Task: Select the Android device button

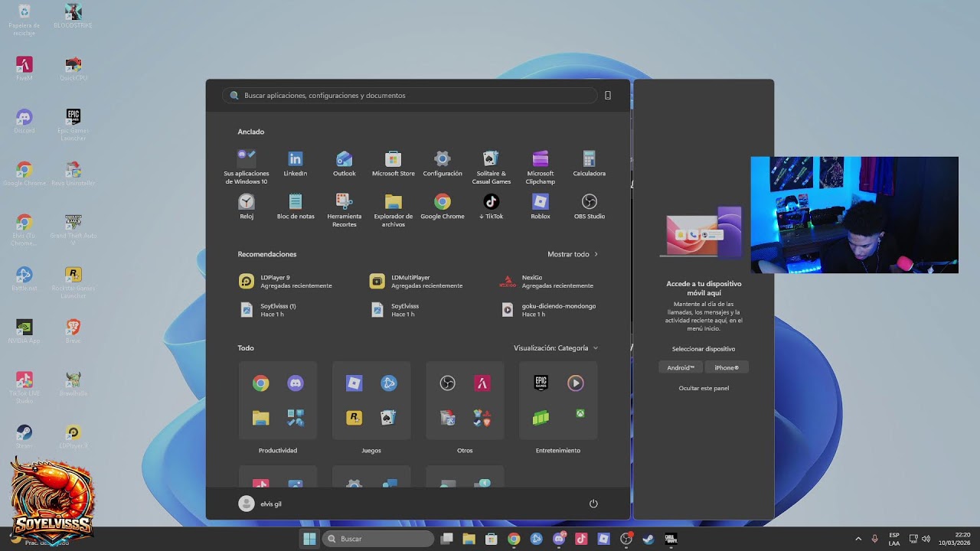Action: 681,368
